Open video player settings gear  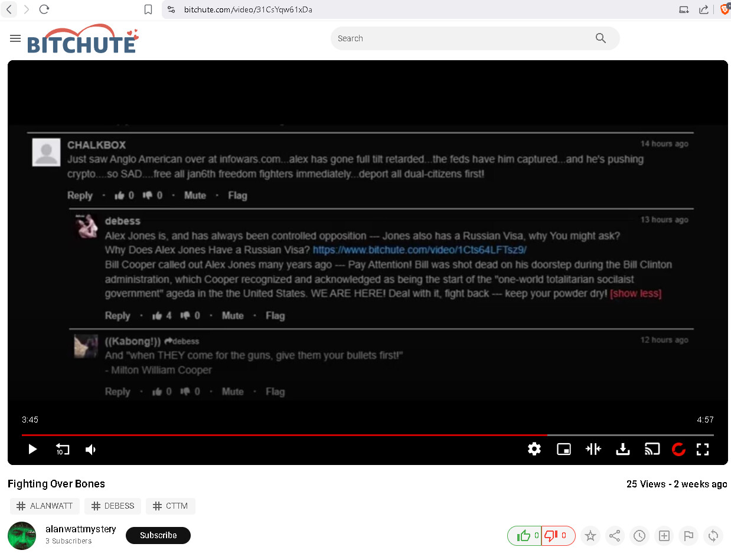coord(534,450)
